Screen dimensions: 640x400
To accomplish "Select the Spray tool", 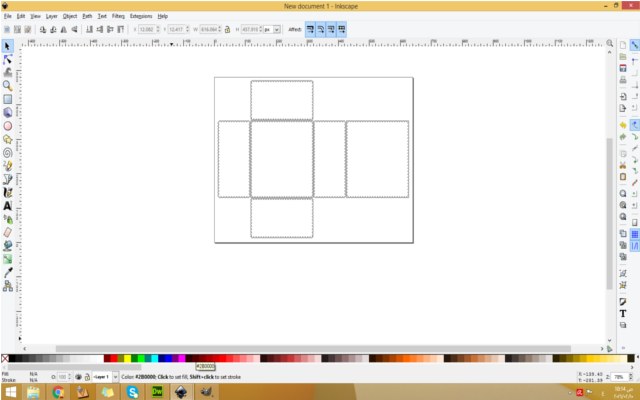I will point(7,219).
